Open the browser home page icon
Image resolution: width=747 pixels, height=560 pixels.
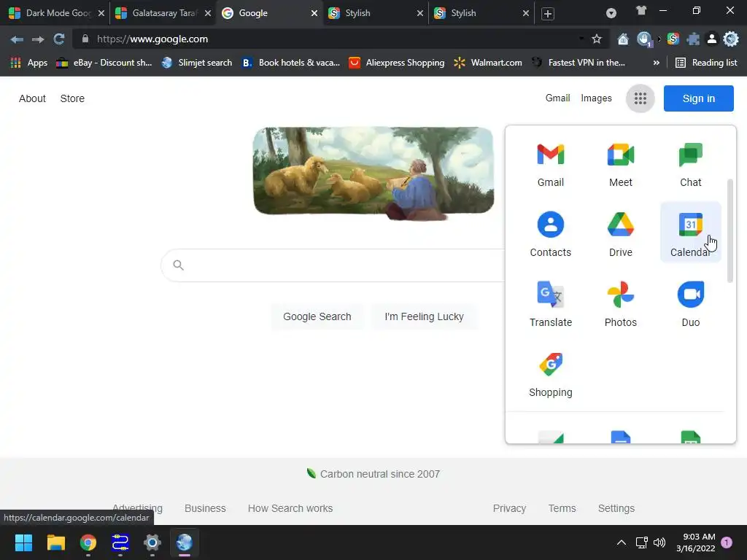[623, 39]
